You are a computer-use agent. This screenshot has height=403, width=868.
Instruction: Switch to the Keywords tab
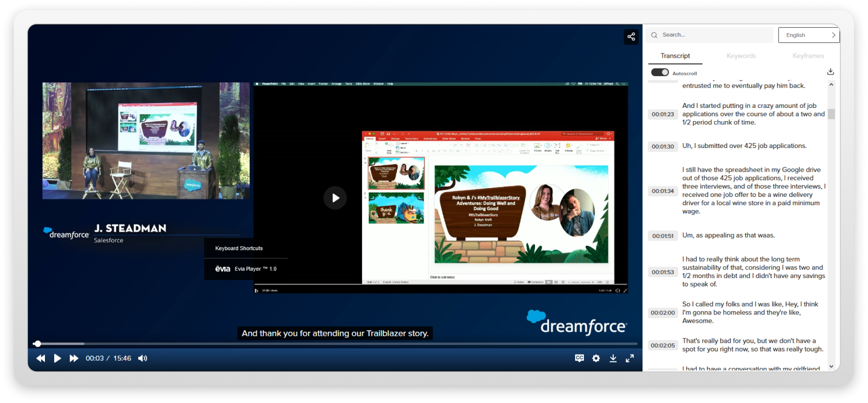pos(741,56)
